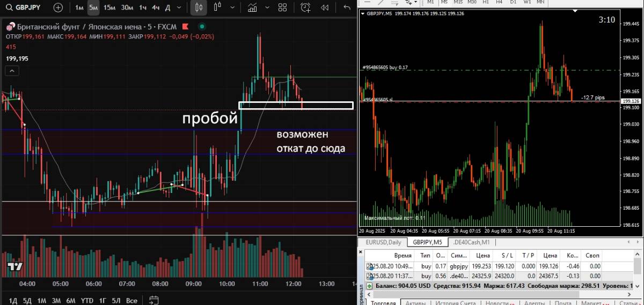Expand the timeframe list chevron after Д

[180, 8]
